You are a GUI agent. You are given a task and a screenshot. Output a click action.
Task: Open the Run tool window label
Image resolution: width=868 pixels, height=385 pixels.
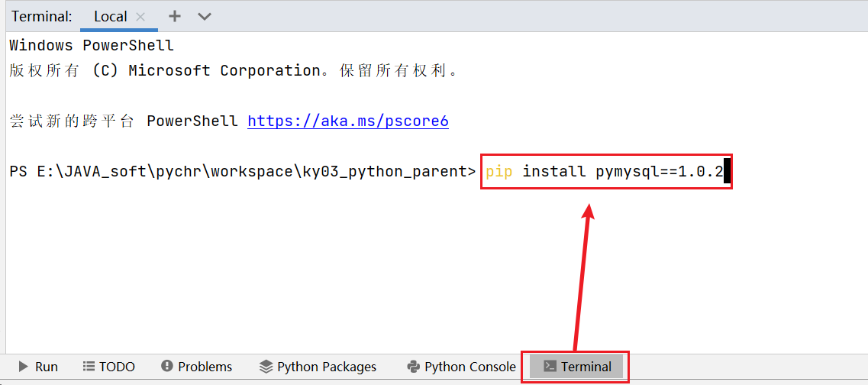coord(47,367)
